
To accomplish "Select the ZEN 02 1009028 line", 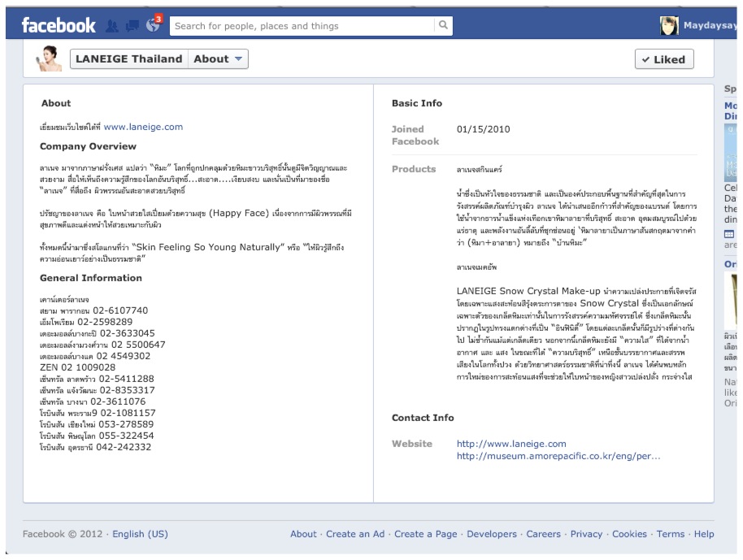I will (x=78, y=367).
